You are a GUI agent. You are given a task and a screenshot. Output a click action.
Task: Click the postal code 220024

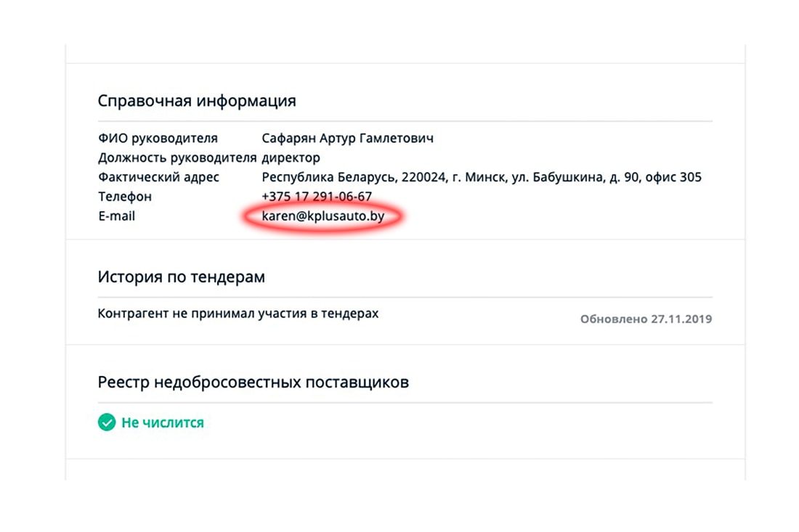(x=426, y=177)
